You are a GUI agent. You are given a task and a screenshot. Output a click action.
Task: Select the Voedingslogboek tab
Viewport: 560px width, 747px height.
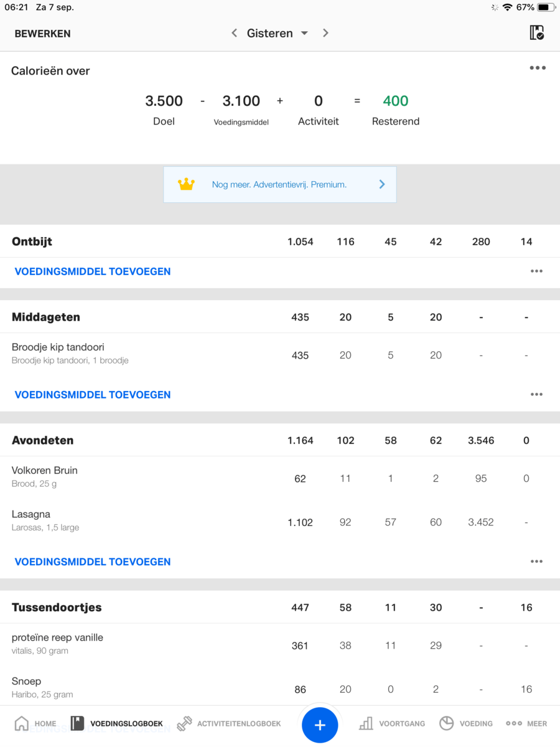coord(117,723)
